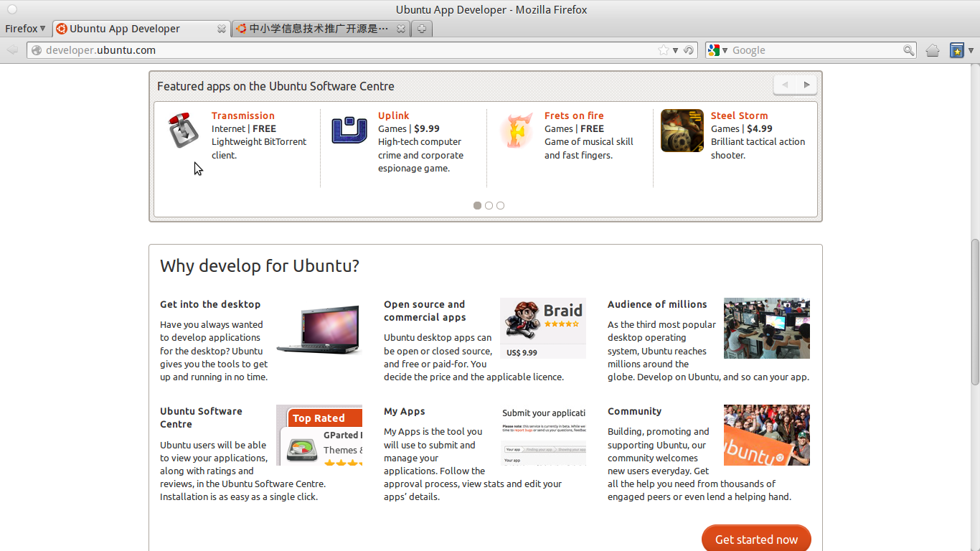
Task: Click the Open source and commercial apps heading
Action: pyautogui.click(x=425, y=311)
